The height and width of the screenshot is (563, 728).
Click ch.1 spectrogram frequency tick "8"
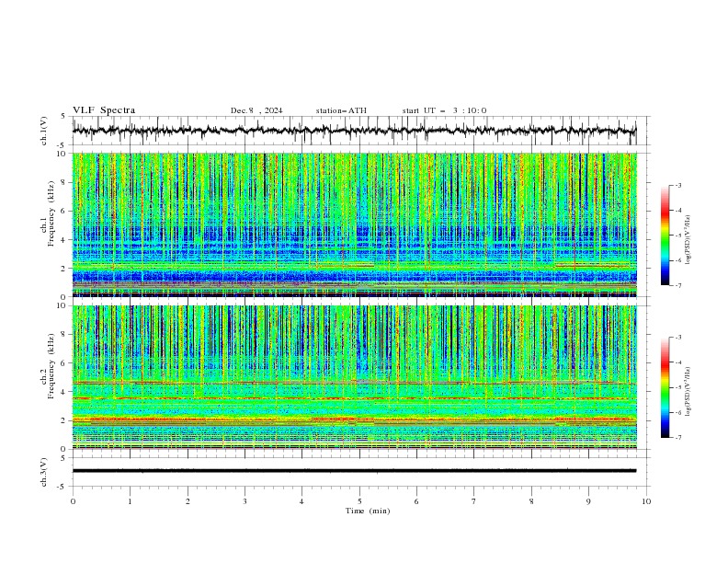(x=65, y=182)
